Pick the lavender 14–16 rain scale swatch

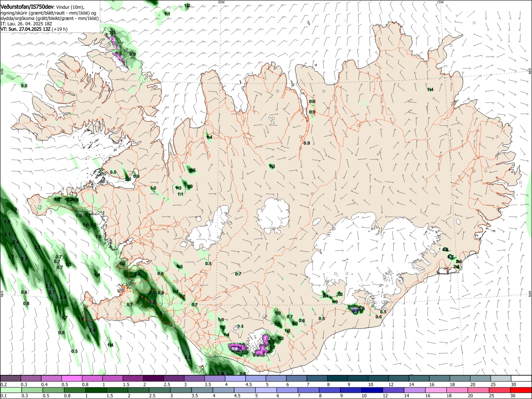pos(414,390)
